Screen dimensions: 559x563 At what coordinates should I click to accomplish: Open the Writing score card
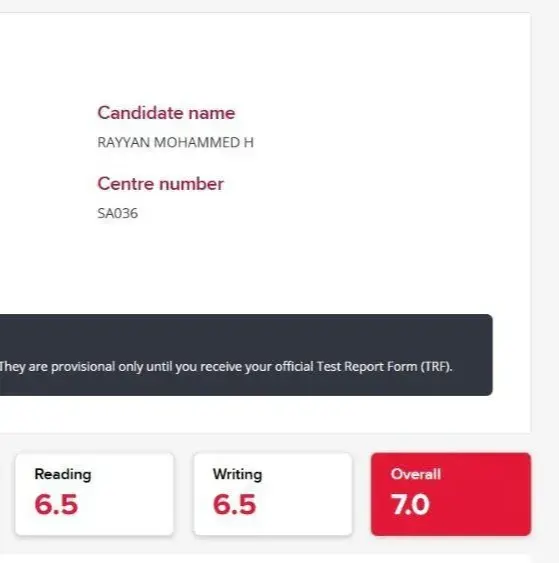click(272, 494)
